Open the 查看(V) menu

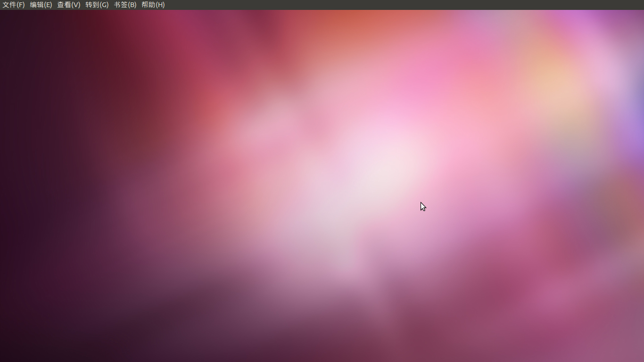pos(69,5)
